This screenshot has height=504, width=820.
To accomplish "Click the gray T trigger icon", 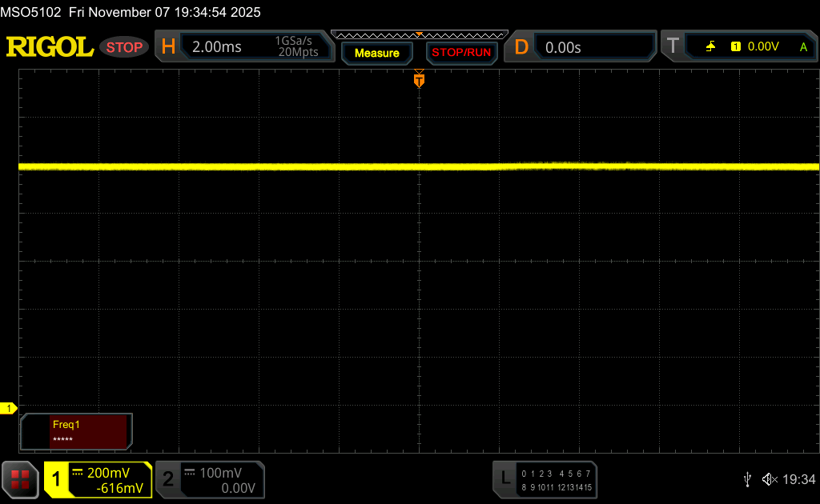I will [673, 47].
